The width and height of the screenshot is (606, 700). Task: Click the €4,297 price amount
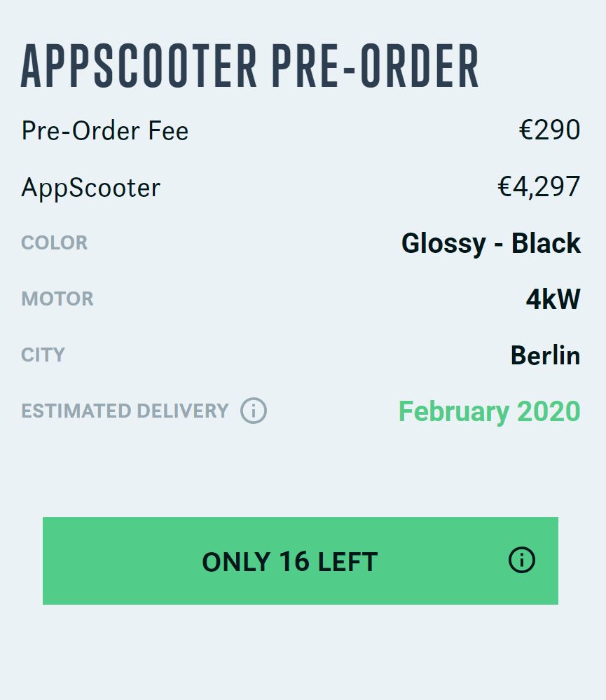tap(539, 186)
